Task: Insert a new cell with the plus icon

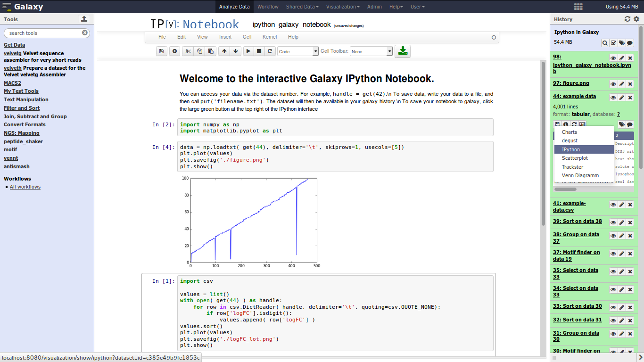Action: [x=175, y=51]
